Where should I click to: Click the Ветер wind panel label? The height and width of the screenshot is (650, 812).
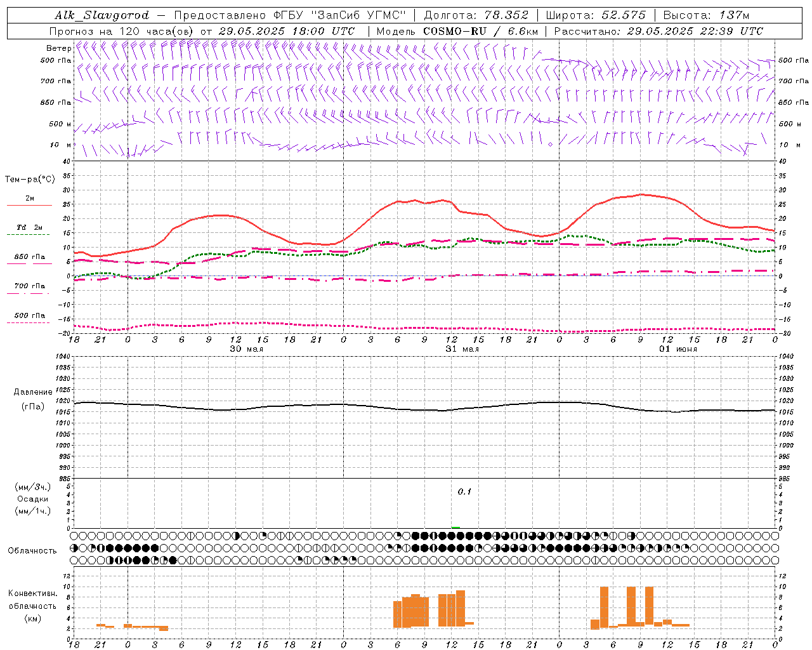pos(58,48)
